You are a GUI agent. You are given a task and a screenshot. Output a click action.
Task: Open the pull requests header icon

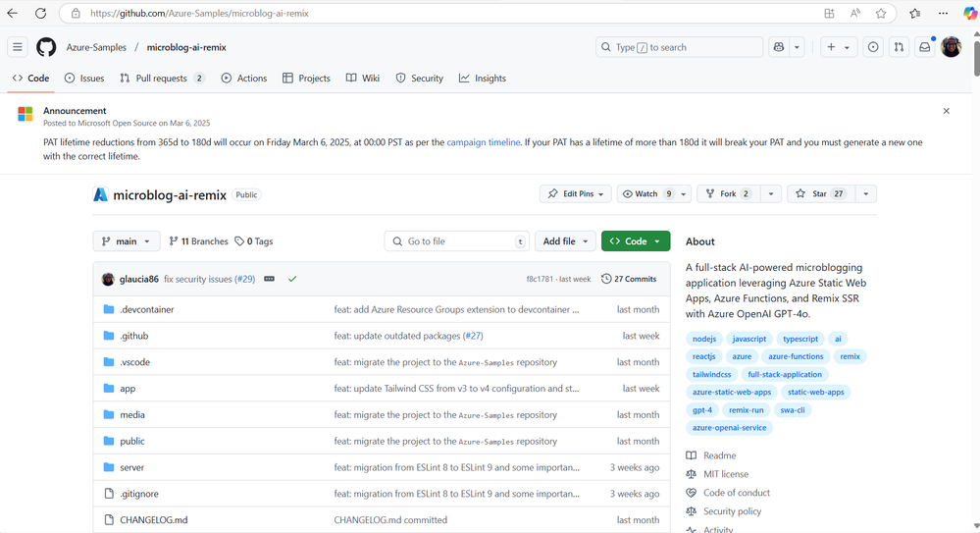point(899,47)
